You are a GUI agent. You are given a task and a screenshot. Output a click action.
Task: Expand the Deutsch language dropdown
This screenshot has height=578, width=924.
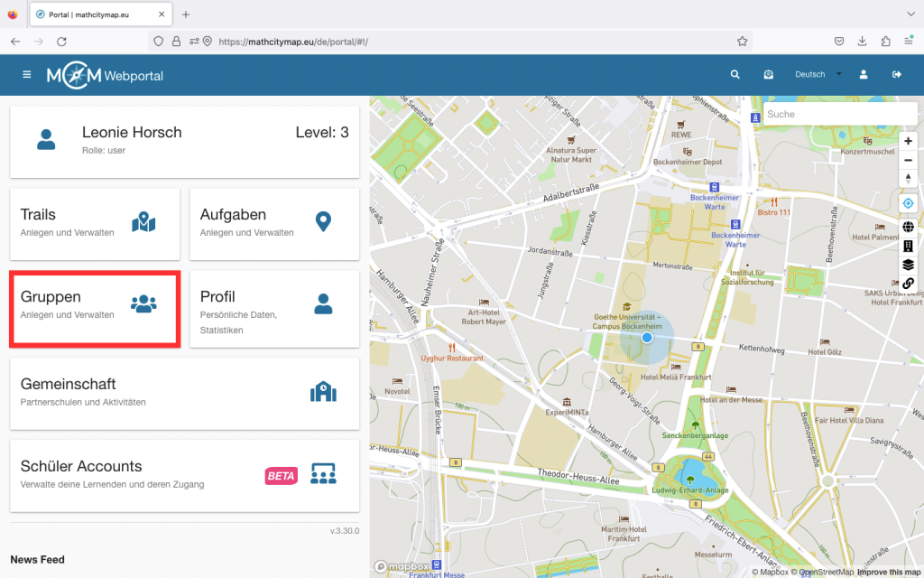coord(818,75)
